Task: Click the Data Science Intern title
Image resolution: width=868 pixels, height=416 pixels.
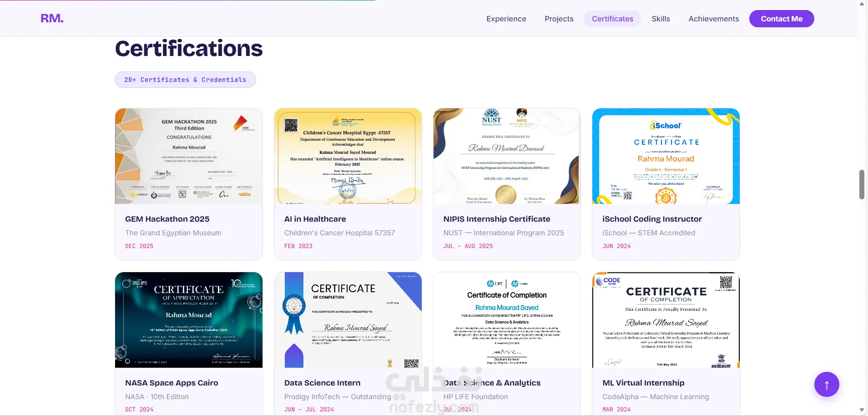Action: coord(322,383)
